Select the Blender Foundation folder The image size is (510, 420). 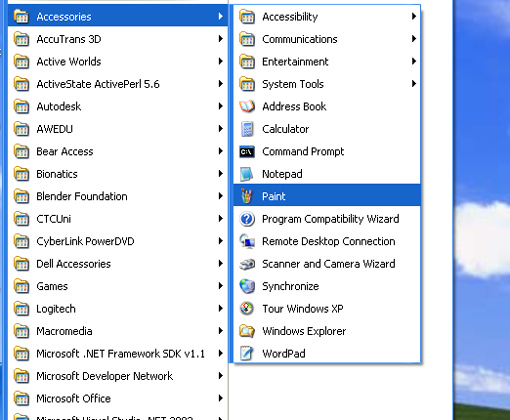click(118, 196)
